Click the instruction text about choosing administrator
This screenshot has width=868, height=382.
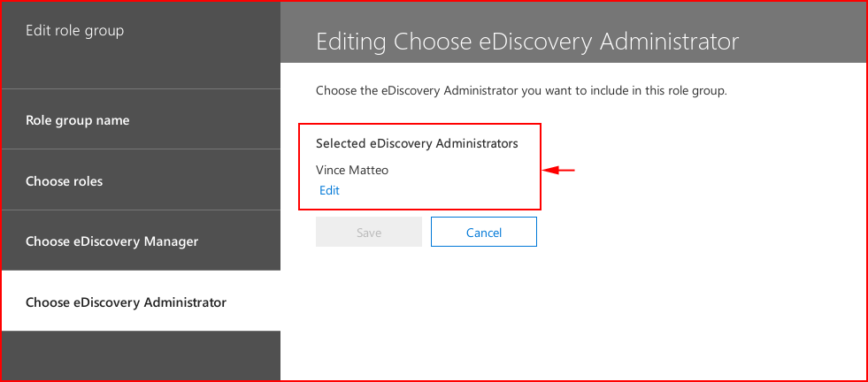[x=521, y=90]
